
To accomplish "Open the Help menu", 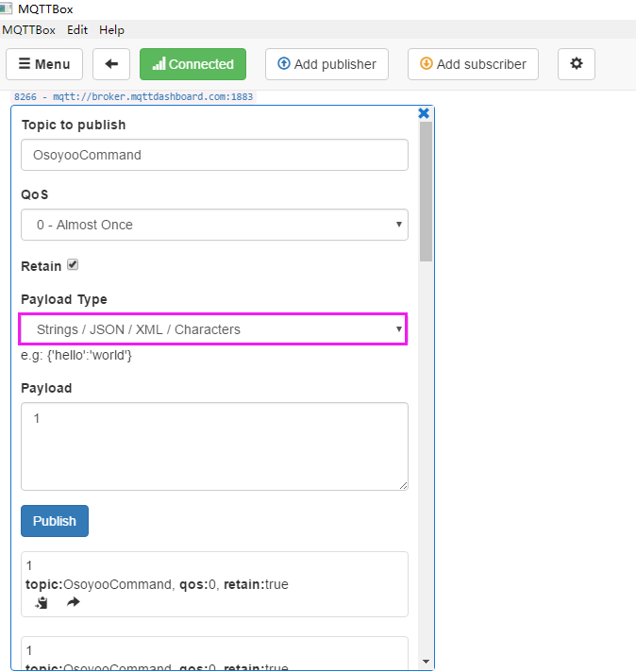I will point(111,30).
